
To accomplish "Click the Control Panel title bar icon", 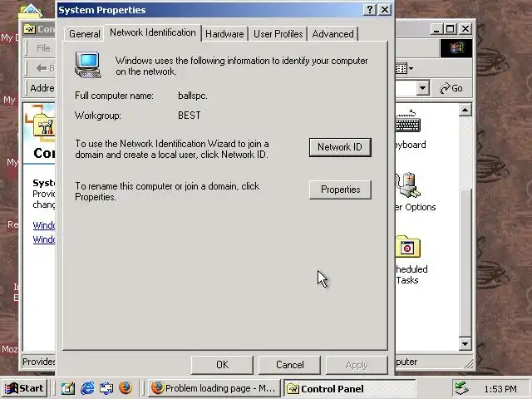I will pos(30,29).
